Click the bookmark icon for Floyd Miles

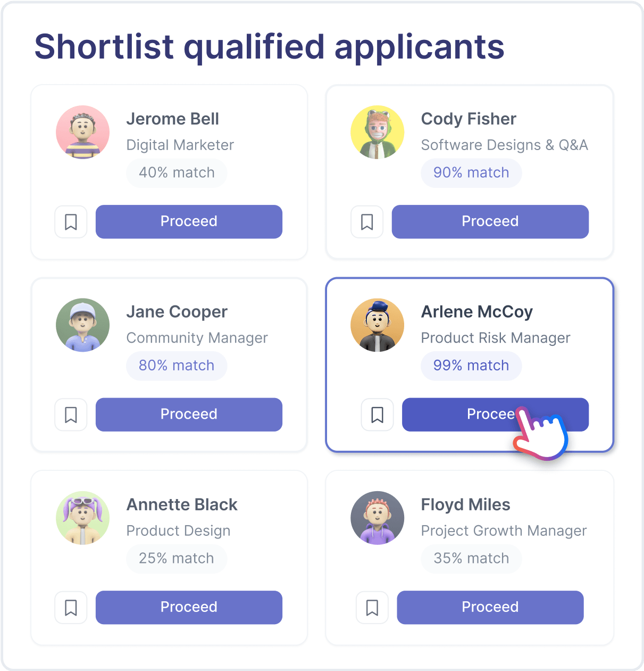pos(372,607)
